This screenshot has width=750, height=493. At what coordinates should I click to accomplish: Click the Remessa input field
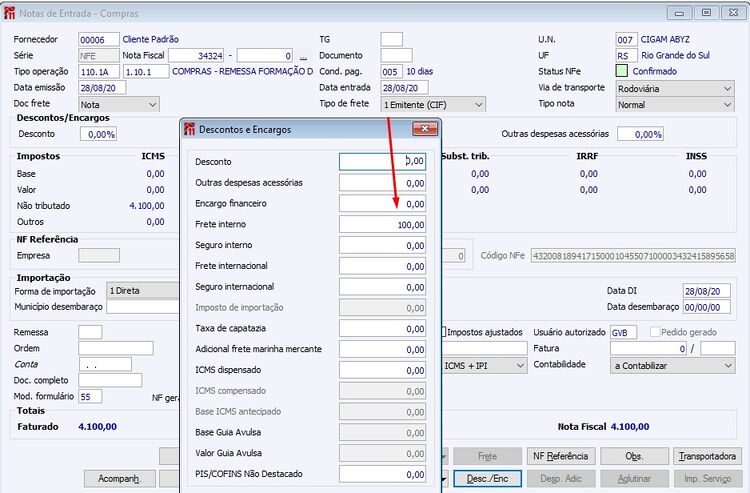click(x=90, y=332)
